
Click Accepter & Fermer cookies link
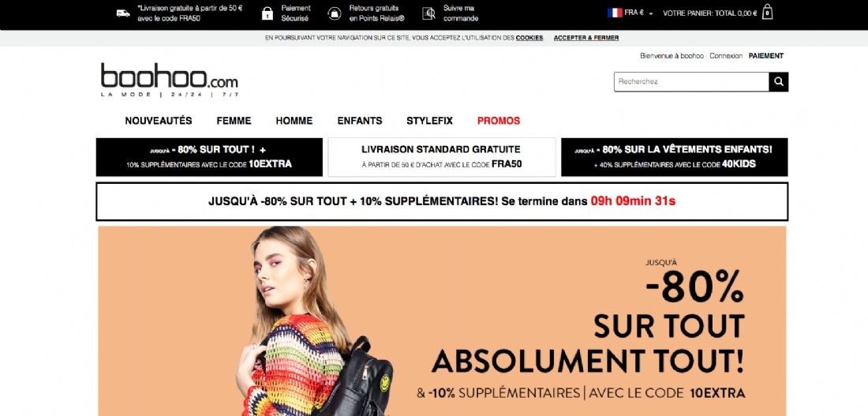point(586,38)
